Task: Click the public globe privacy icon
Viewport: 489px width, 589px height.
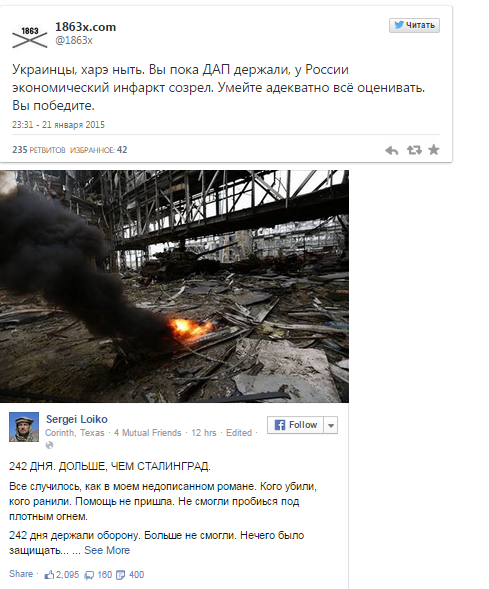Action: coord(50,445)
